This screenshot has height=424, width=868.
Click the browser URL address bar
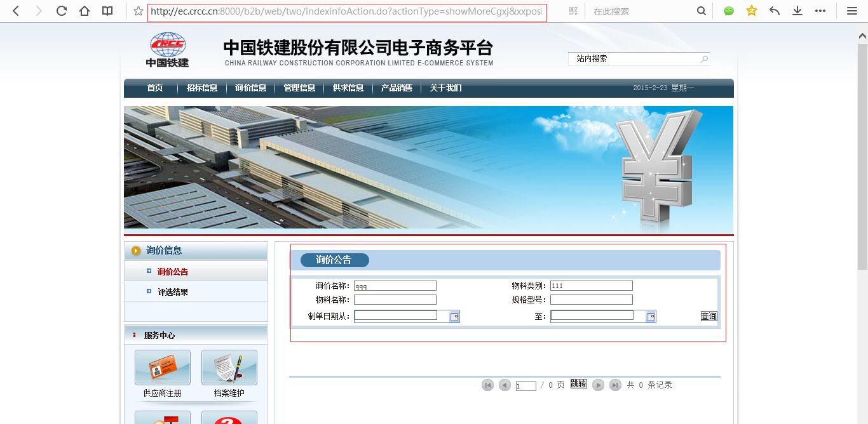[347, 12]
